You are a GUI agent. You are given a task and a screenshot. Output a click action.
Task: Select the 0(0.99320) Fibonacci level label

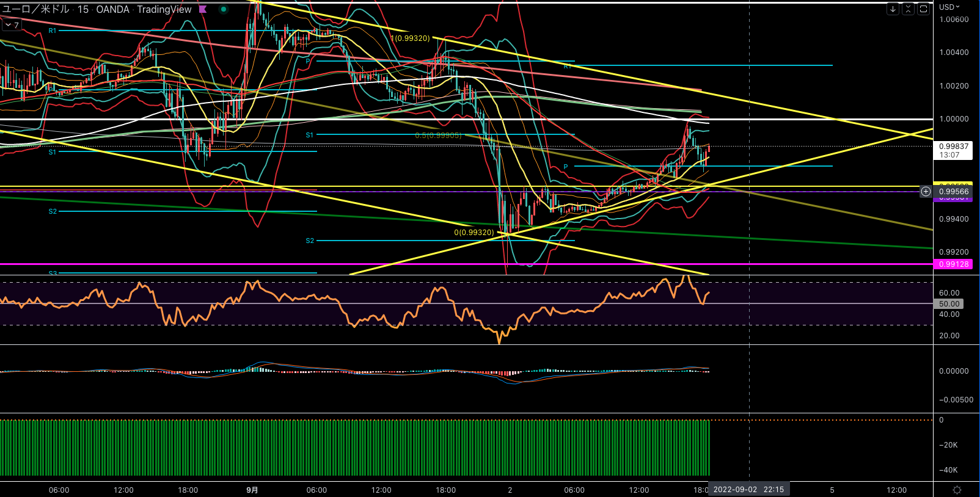click(x=474, y=233)
